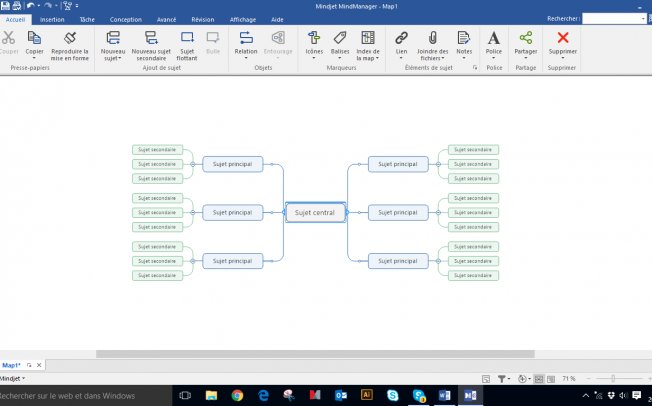
Task: Select the Sujet central node
Action: (315, 212)
